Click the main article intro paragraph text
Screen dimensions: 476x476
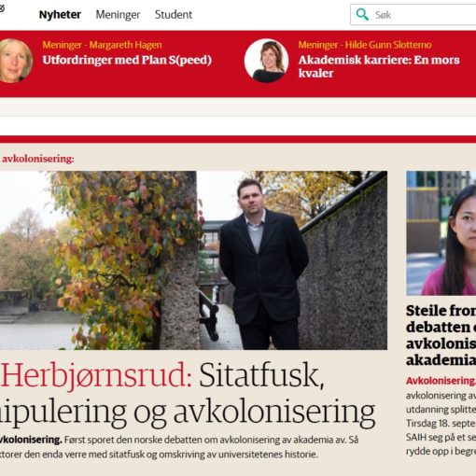pos(179,447)
